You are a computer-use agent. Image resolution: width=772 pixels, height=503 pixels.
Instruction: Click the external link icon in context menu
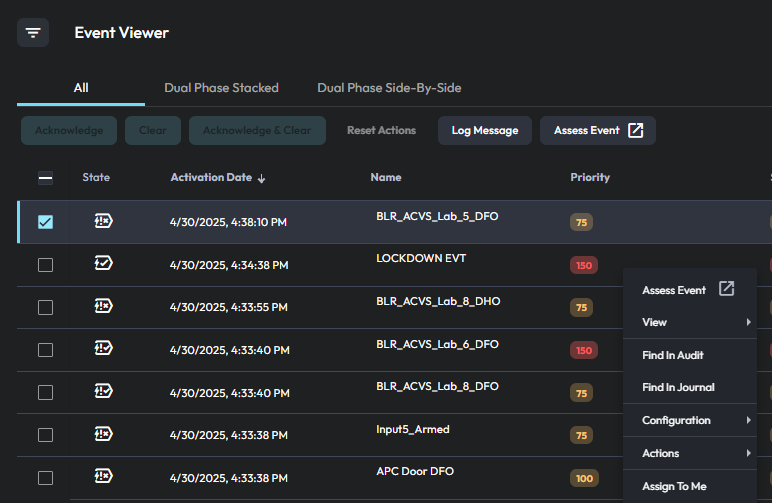point(727,290)
